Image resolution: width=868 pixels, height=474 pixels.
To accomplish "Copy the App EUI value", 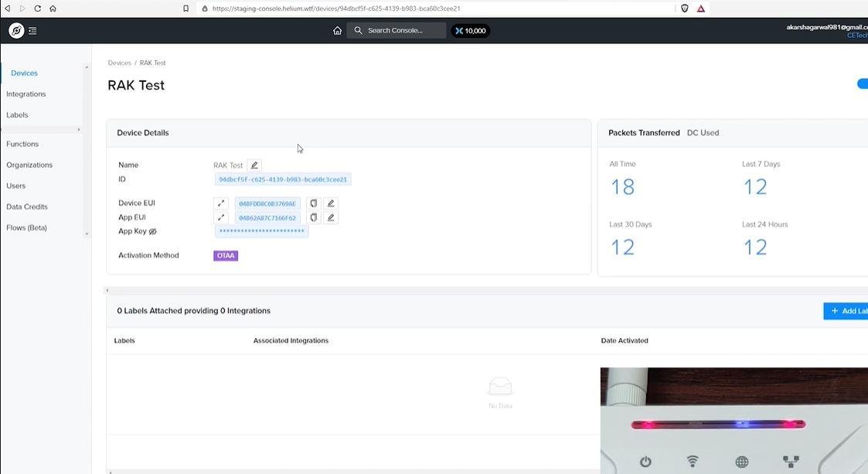I will 313,217.
